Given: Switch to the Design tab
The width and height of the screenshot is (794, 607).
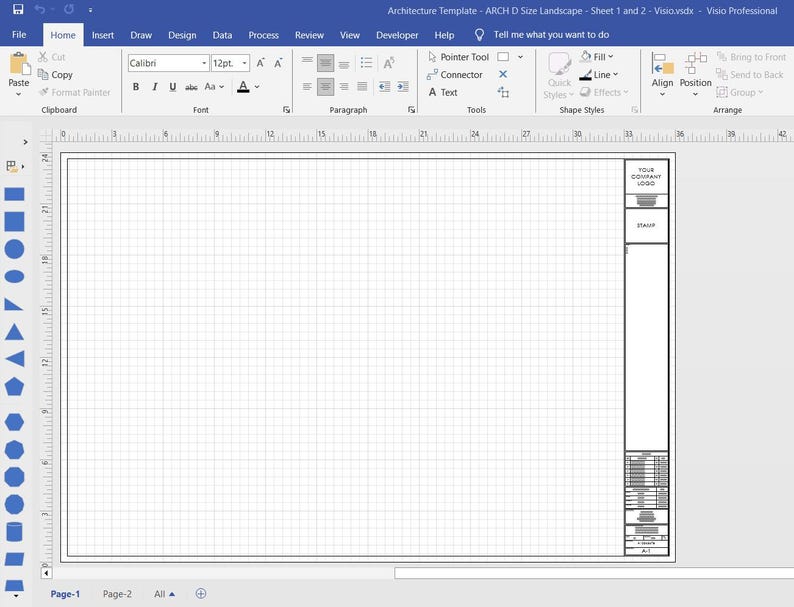Looking at the screenshot, I should 182,35.
